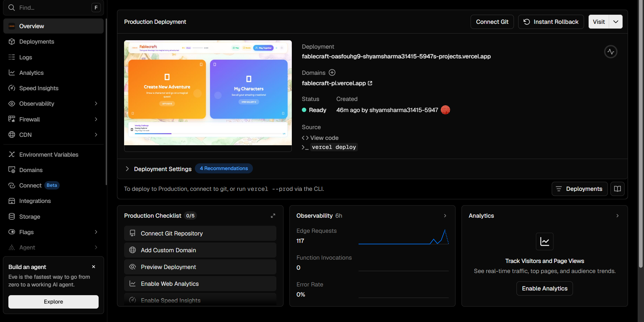Click the search magnifier icon

pyautogui.click(x=11, y=7)
